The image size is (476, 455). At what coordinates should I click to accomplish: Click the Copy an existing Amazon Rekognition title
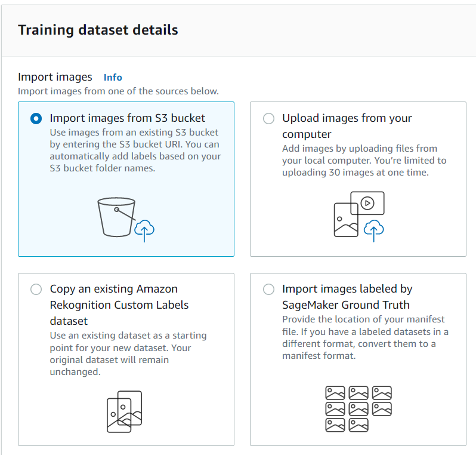(119, 305)
